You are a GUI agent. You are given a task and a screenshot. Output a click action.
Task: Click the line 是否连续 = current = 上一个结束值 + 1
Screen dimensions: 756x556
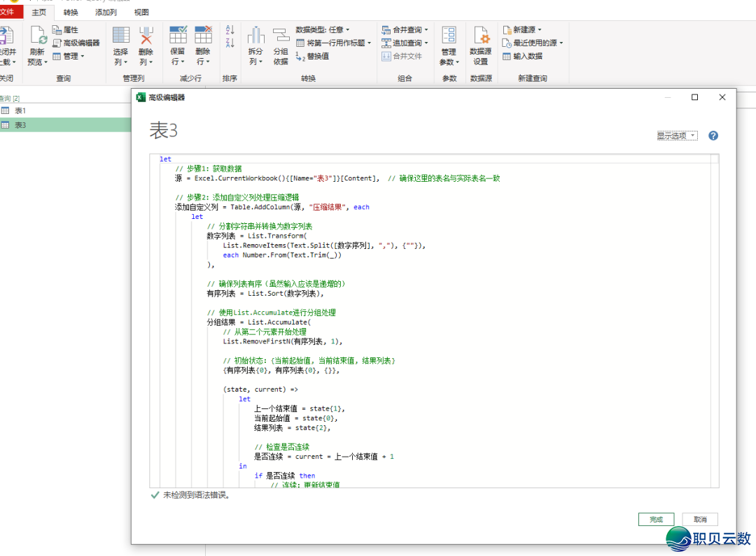(324, 457)
